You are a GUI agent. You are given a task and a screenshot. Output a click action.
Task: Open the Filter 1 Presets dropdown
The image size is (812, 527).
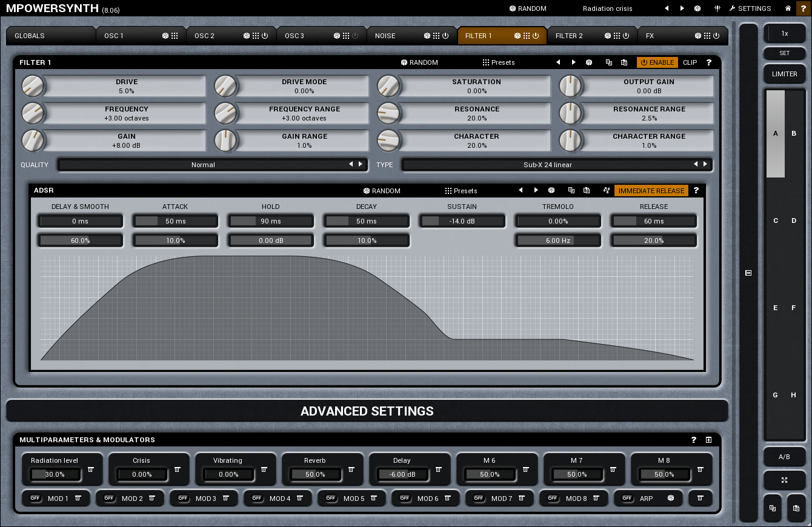[498, 62]
